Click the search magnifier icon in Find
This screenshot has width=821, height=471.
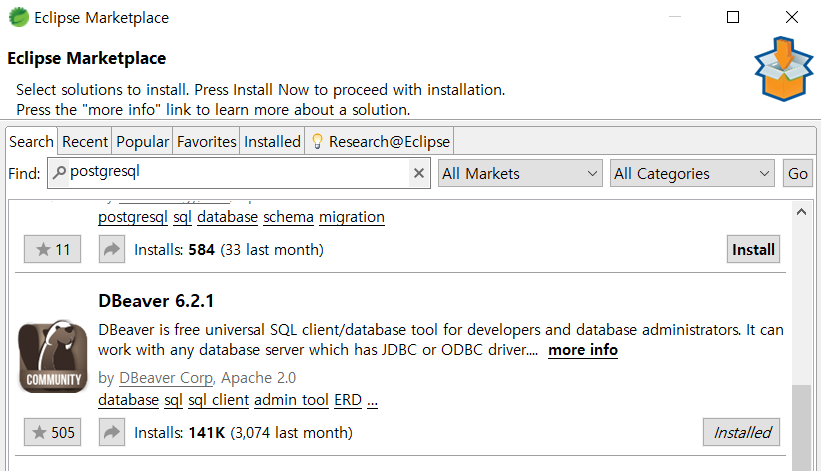point(60,172)
